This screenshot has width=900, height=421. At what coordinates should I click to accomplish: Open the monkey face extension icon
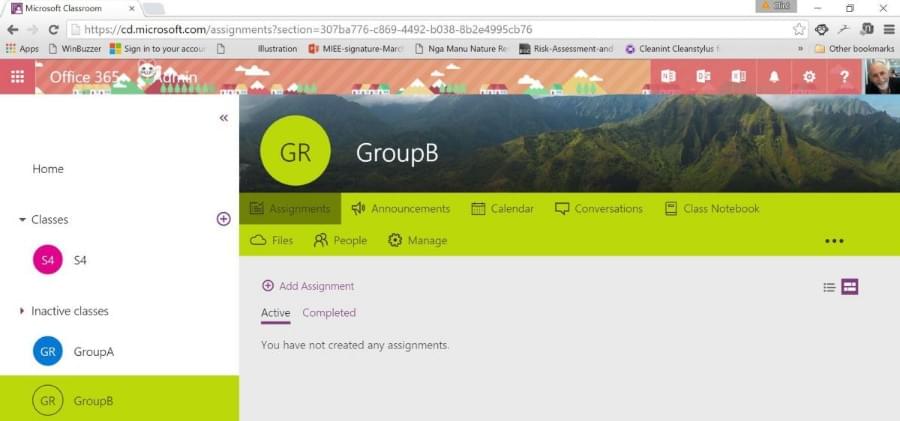(x=822, y=29)
